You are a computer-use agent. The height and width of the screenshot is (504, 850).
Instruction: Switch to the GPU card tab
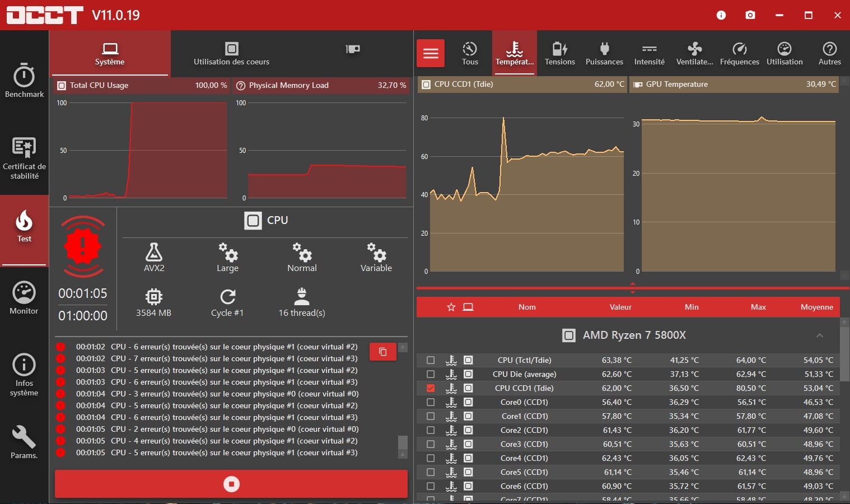tap(353, 49)
